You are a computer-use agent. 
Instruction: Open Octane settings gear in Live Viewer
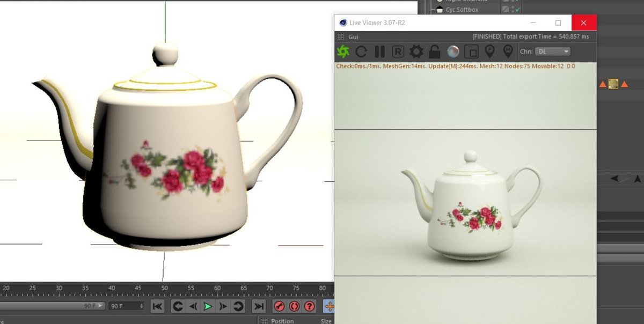click(x=416, y=51)
